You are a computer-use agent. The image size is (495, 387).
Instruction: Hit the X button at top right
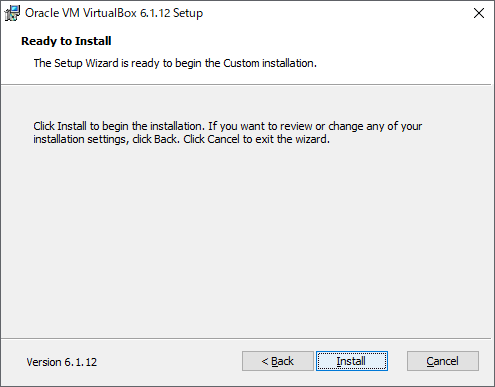coord(479,13)
